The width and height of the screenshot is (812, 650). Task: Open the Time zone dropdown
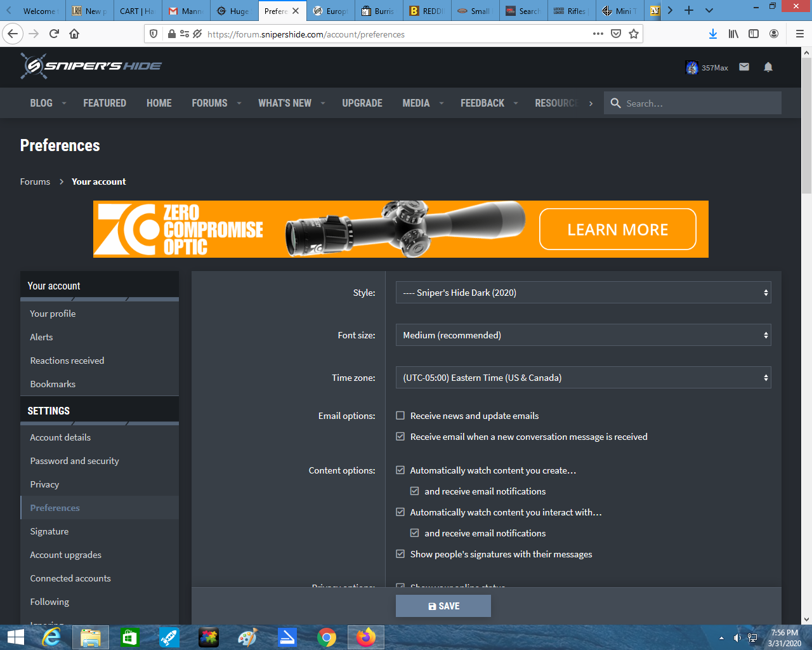pos(583,378)
